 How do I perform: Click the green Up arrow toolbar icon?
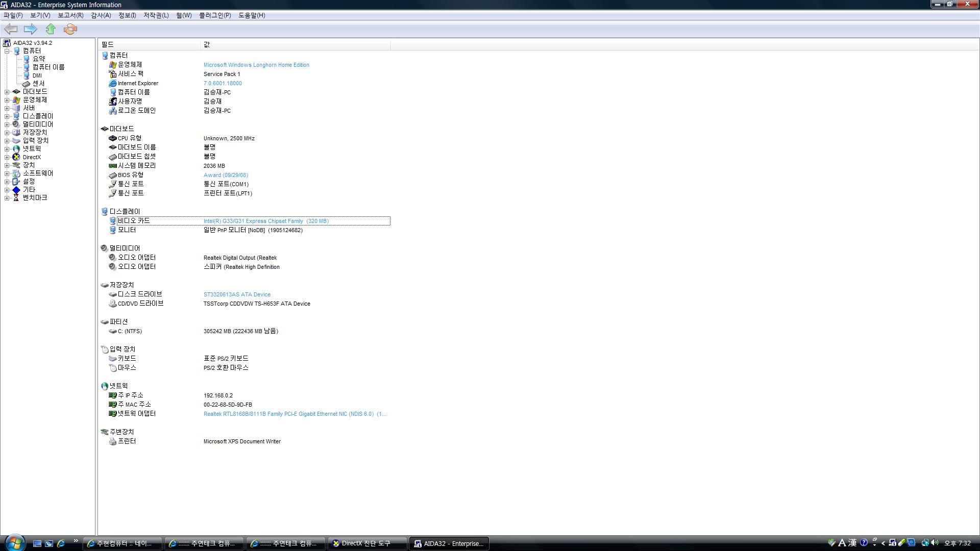point(51,29)
